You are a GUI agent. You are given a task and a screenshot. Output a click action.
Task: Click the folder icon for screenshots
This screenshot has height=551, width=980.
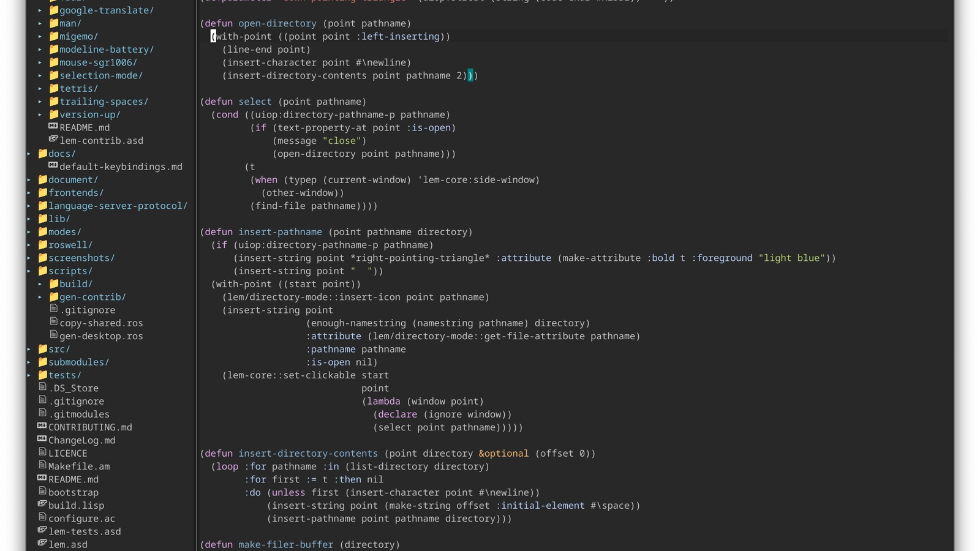(42, 258)
